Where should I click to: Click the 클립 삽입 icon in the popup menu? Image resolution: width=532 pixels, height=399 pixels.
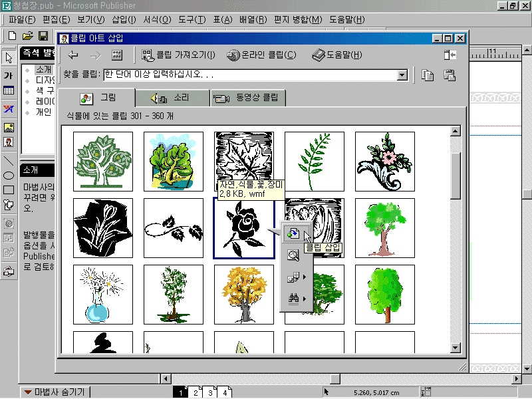293,233
